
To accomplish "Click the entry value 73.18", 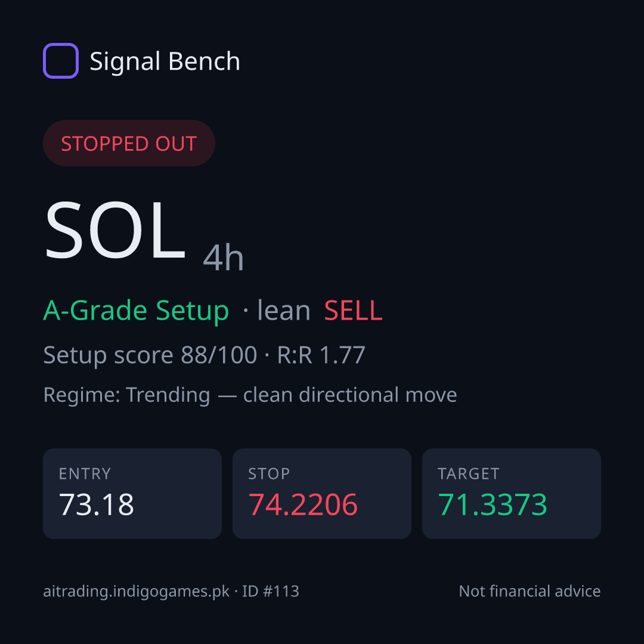I will (97, 504).
